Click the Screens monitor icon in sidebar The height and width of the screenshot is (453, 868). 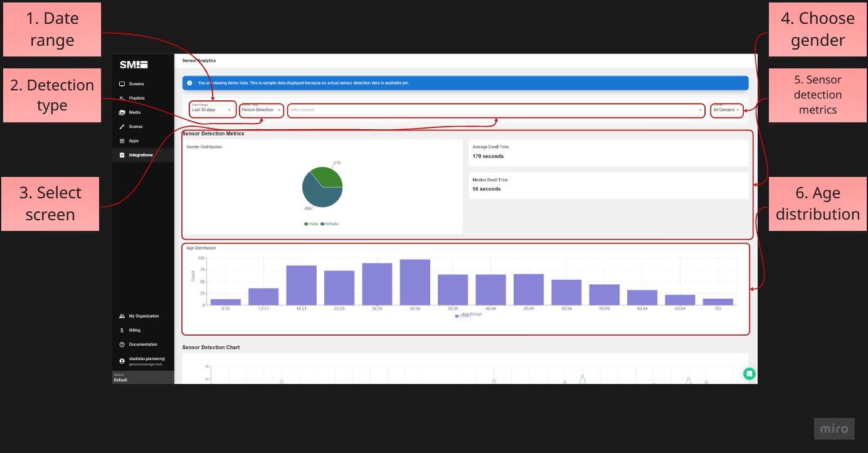pyautogui.click(x=122, y=84)
